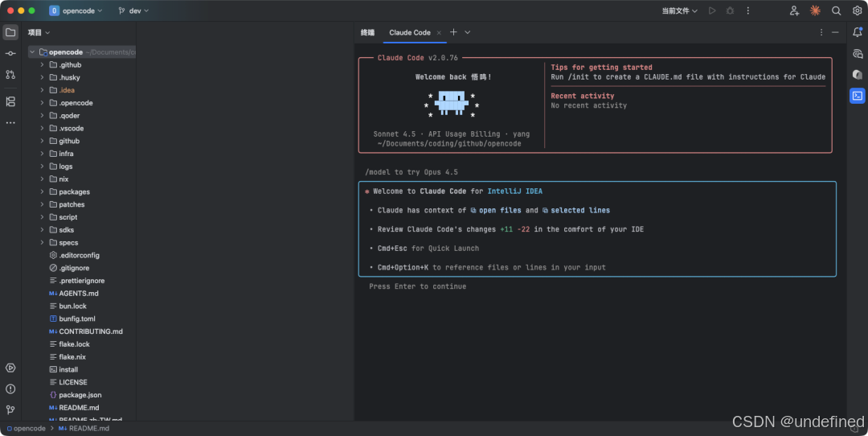
Task: Open the .editorconfig file
Action: [x=79, y=255]
